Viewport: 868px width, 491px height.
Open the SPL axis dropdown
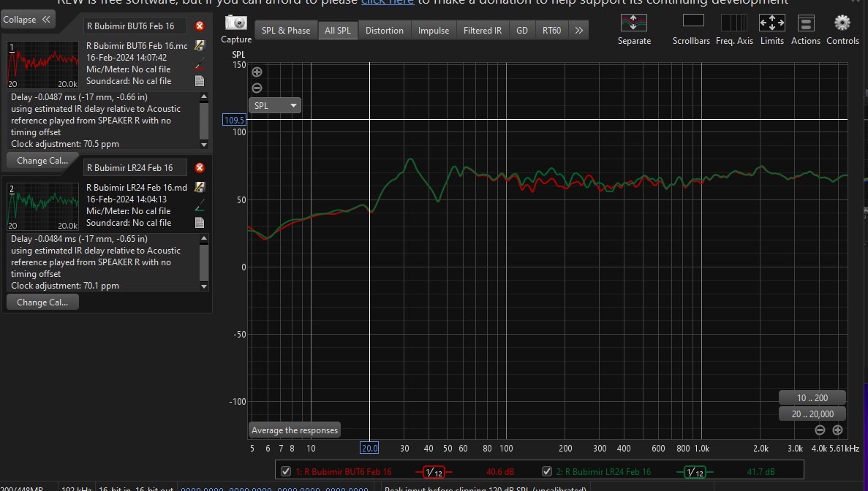[275, 105]
